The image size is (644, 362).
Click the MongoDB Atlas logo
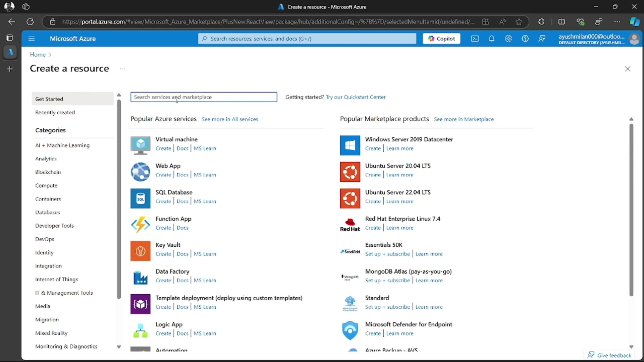(350, 277)
